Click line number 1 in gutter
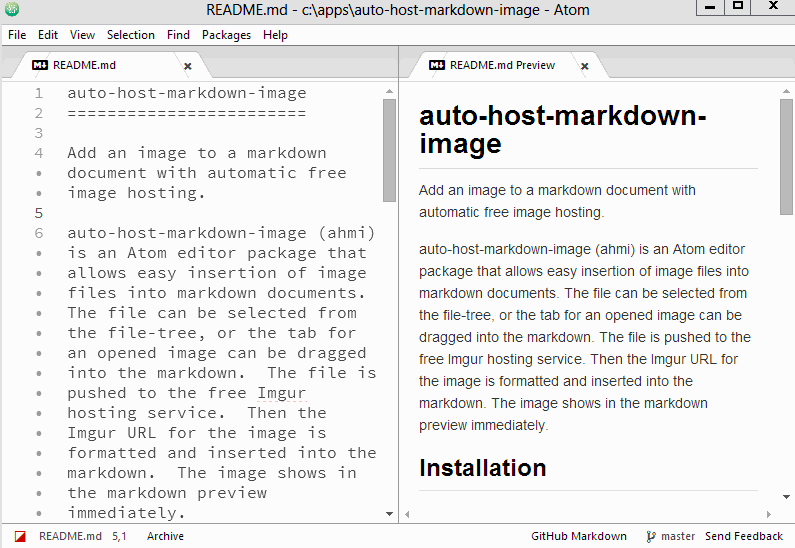Image resolution: width=795 pixels, height=548 pixels. tap(39, 93)
